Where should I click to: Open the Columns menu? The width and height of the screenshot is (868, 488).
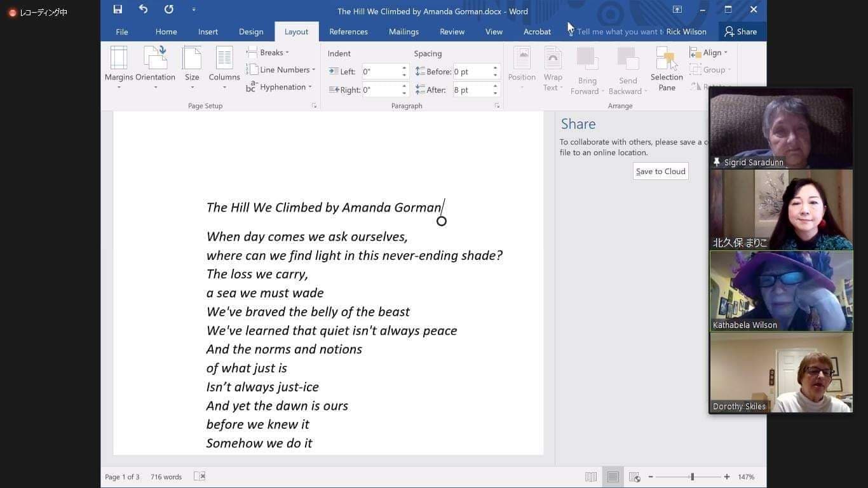click(224, 68)
